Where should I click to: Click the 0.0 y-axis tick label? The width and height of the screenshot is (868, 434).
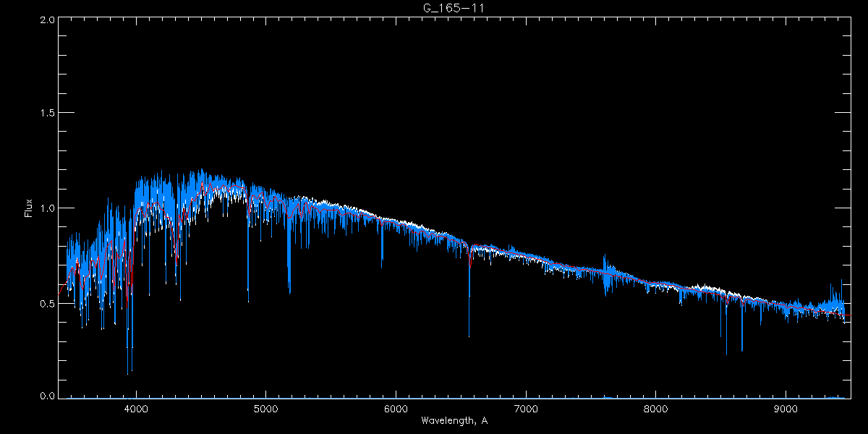(x=47, y=396)
